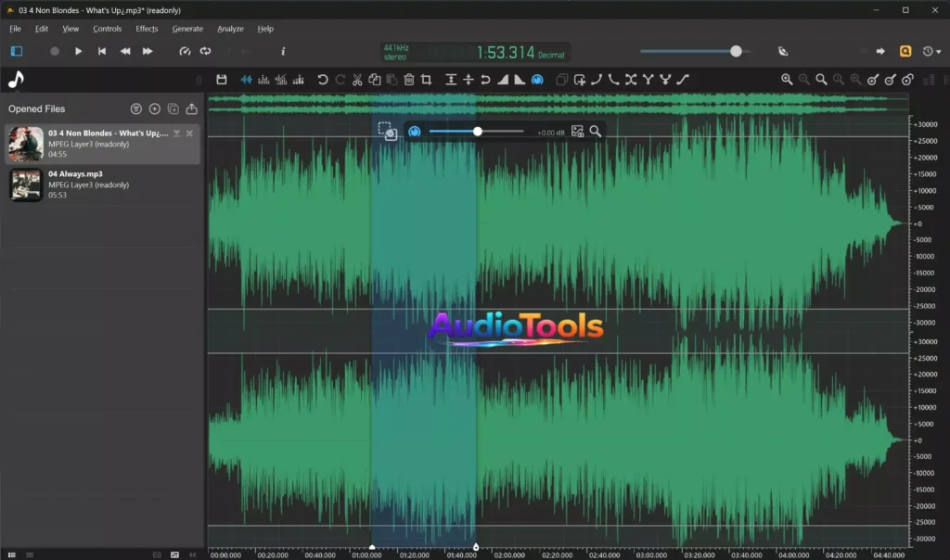
Task: Cut the selected audio with scissors tool
Action: click(x=356, y=80)
